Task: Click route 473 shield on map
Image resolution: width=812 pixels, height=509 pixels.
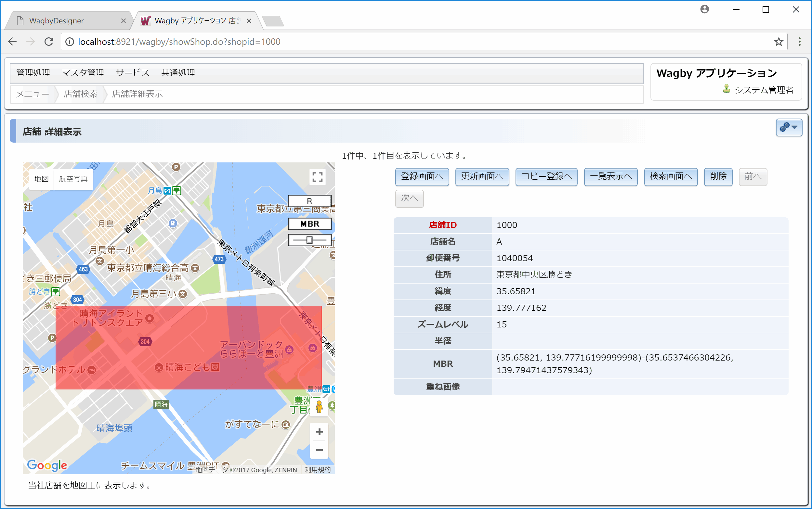Action: tap(219, 259)
